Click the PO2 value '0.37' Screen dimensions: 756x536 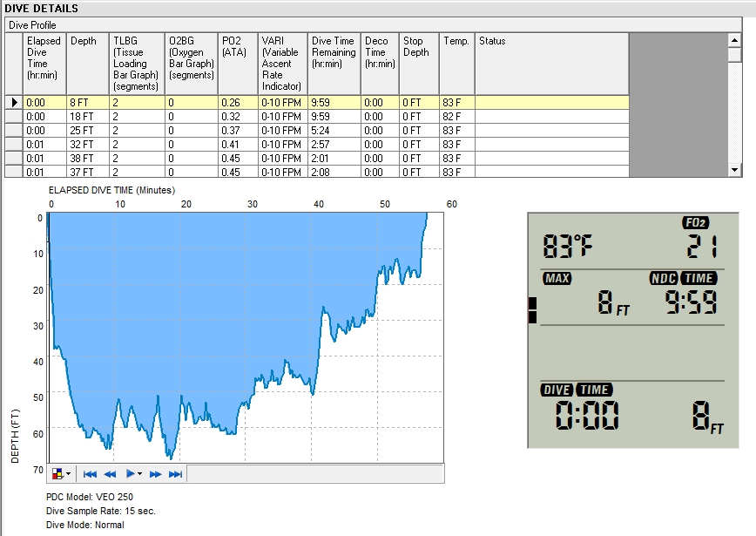coord(238,130)
